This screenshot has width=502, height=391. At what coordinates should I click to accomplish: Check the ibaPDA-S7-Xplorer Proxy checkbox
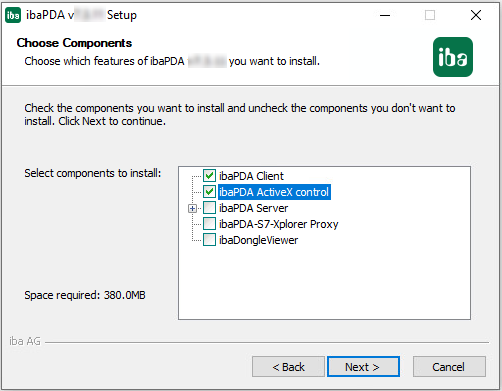tap(209, 224)
